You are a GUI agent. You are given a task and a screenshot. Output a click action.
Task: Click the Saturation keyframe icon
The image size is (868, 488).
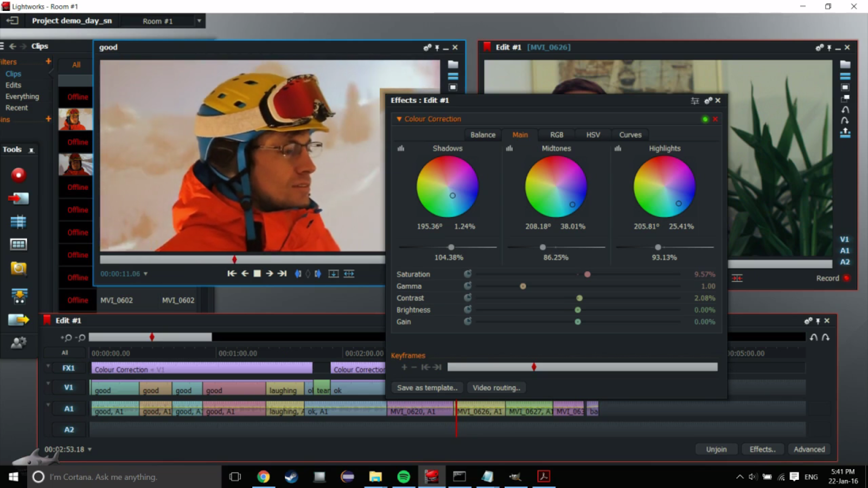click(x=467, y=274)
